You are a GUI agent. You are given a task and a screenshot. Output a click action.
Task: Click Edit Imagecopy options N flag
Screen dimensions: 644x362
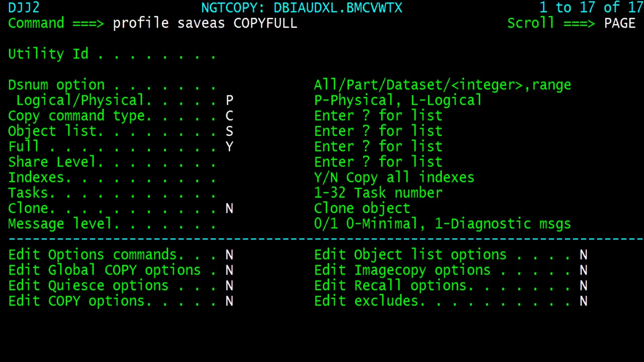point(584,270)
